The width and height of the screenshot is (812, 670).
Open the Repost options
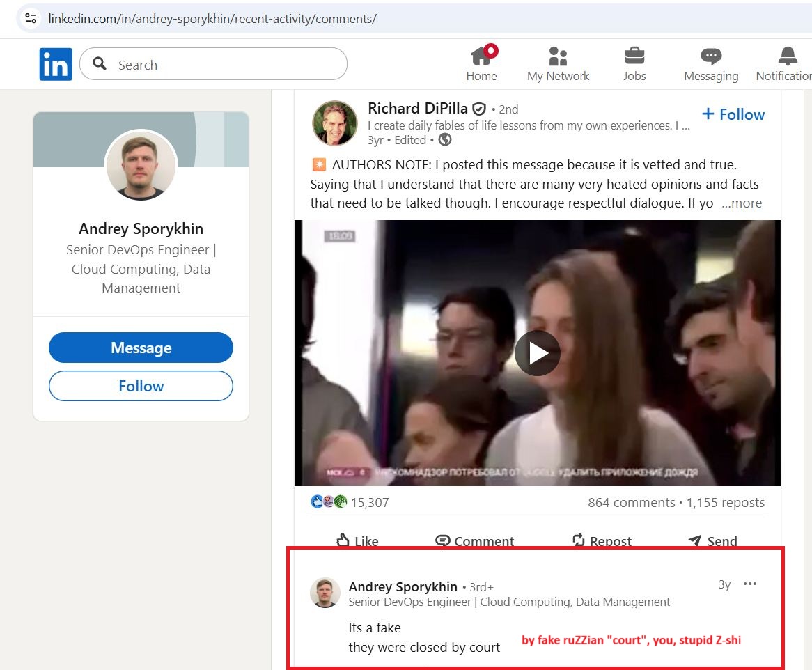point(601,540)
